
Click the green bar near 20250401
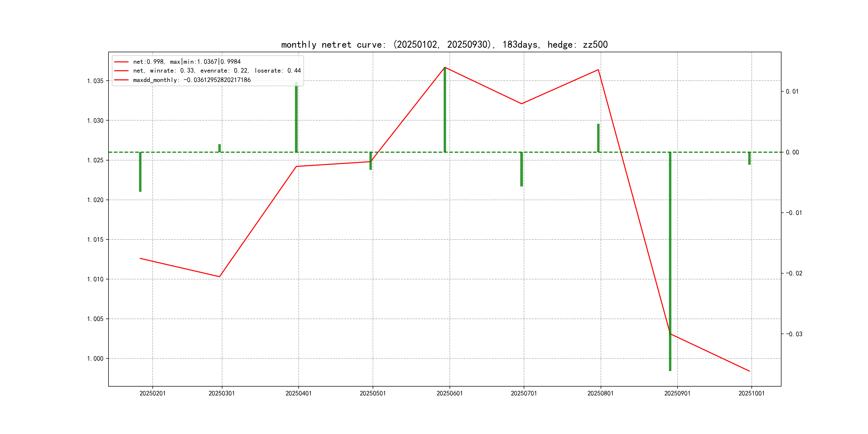(x=296, y=118)
